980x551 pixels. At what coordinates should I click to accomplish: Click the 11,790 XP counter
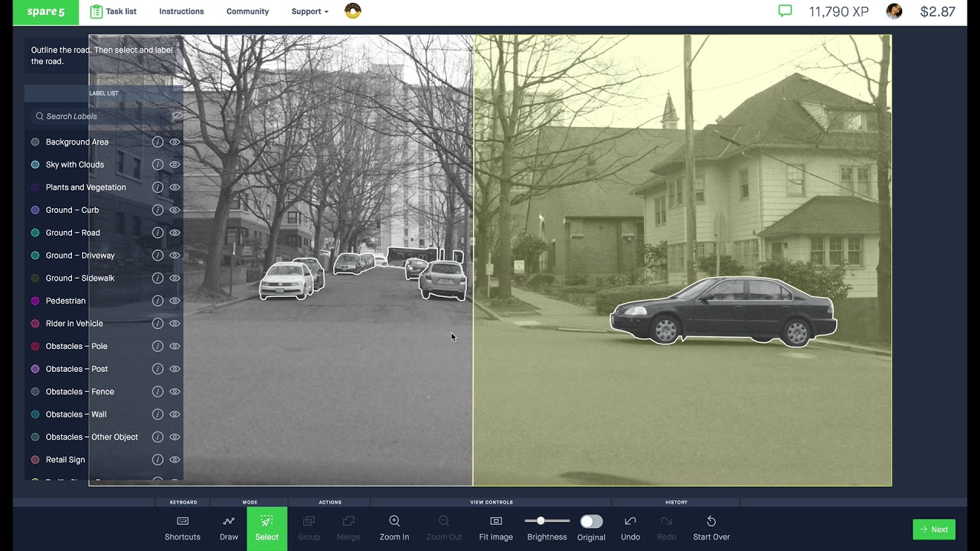839,11
